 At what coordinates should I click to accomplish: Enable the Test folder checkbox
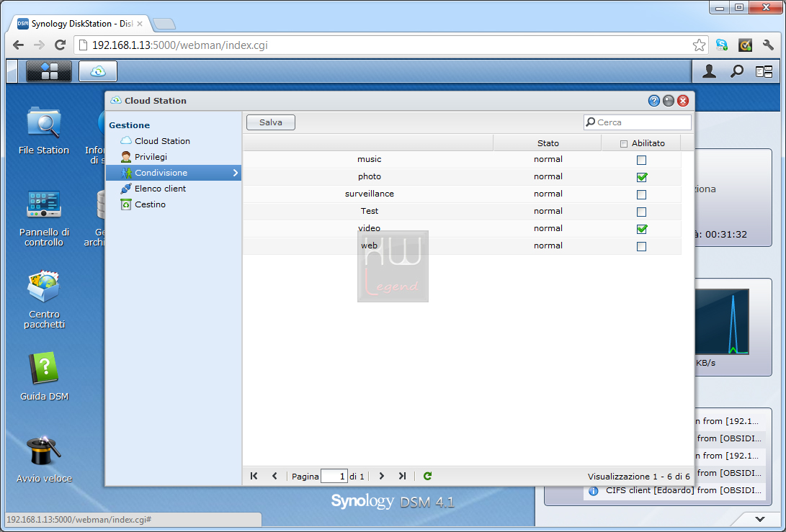pyautogui.click(x=641, y=212)
